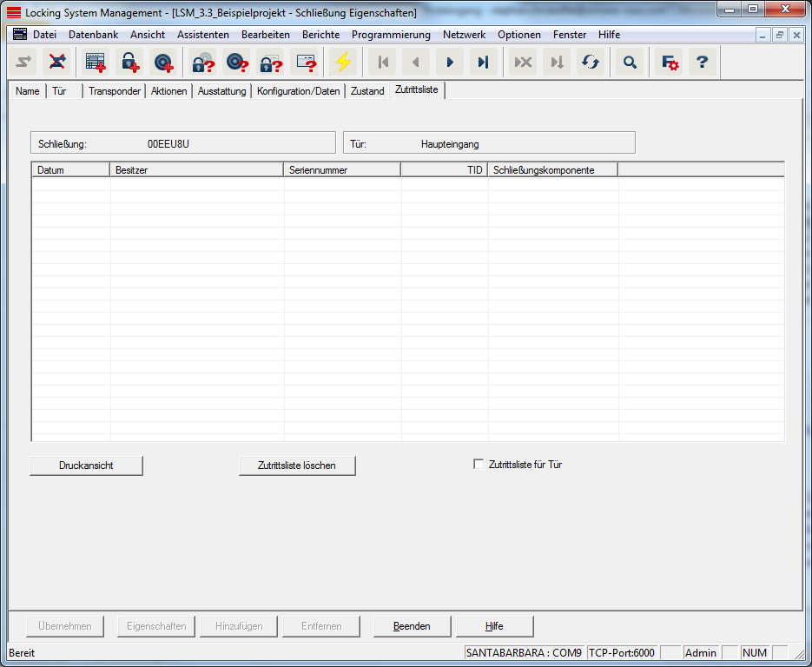The width and height of the screenshot is (812, 667).
Task: Click the yellow lightning bolt program icon
Action: tap(344, 63)
